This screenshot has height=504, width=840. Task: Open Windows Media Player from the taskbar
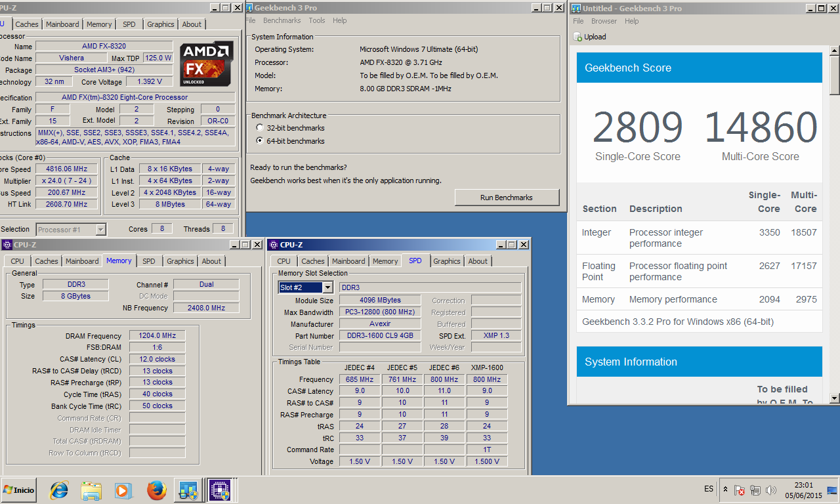tap(123, 490)
